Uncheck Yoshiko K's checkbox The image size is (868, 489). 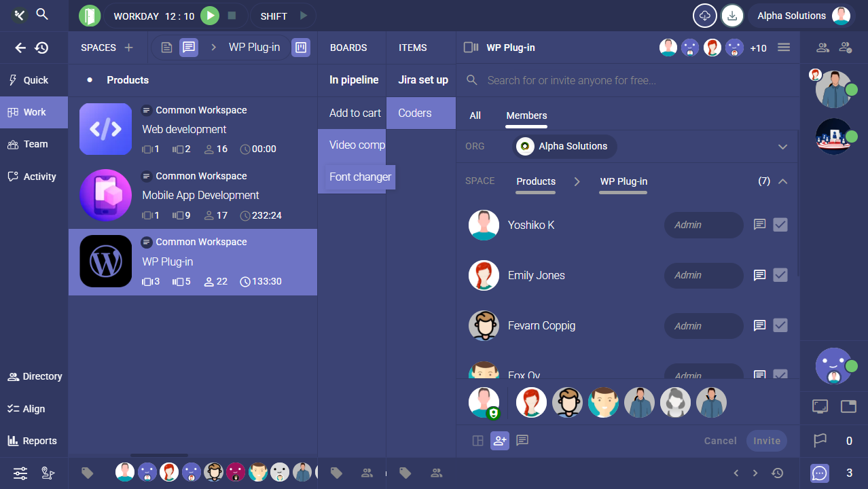tap(780, 225)
